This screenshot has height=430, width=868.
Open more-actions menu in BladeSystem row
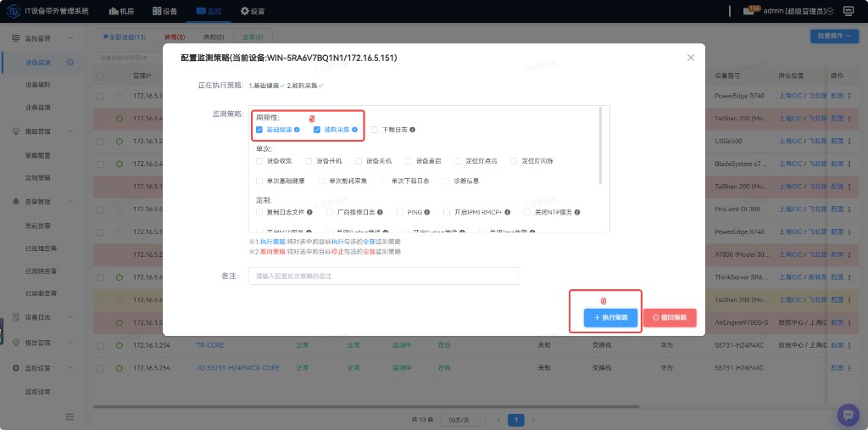pyautogui.click(x=849, y=164)
